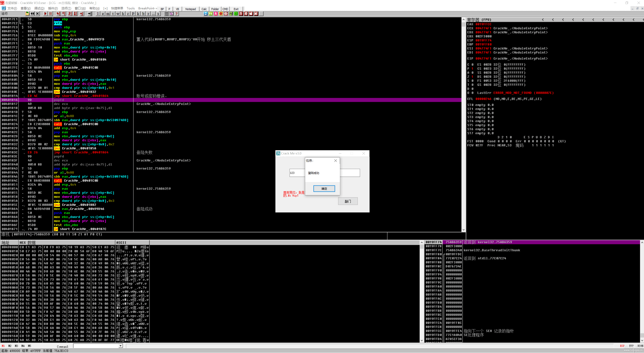The height and width of the screenshot is (353, 644).
Task: Open the Tools menu
Action: pos(130,9)
